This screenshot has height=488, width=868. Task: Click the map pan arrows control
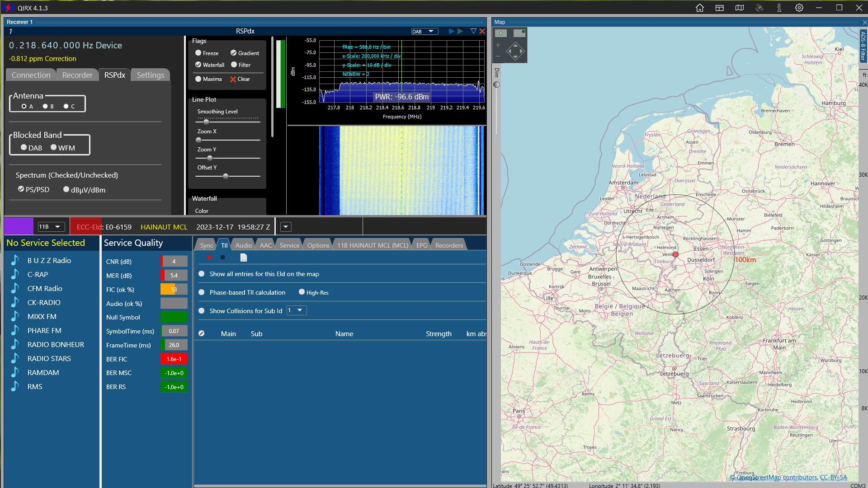pos(515,51)
